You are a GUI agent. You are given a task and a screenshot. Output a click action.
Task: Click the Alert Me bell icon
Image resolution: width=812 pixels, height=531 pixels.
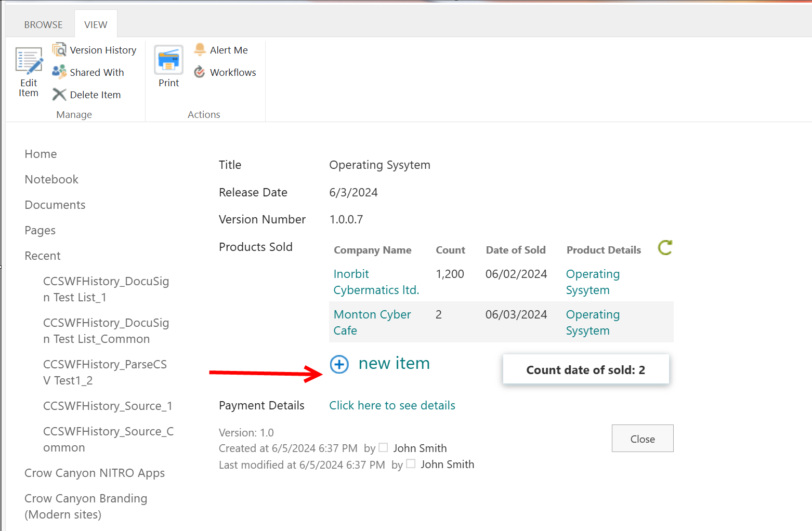(200, 49)
